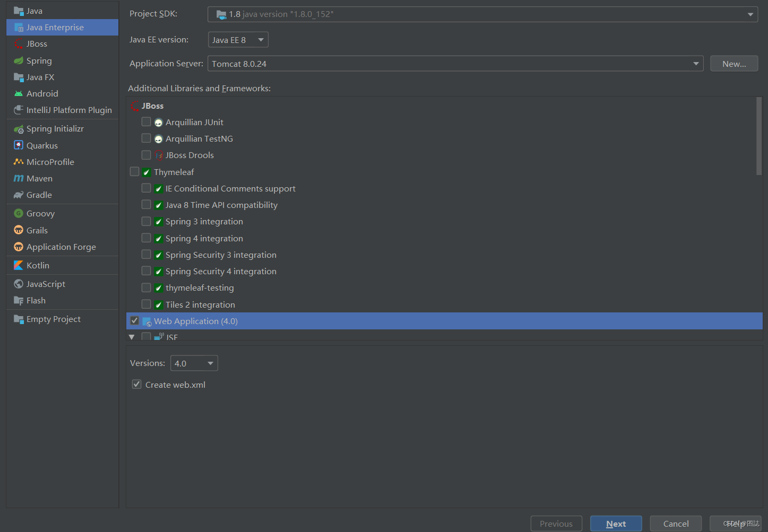Click the Cancel button
The height and width of the screenshot is (532, 768).
pyautogui.click(x=676, y=524)
